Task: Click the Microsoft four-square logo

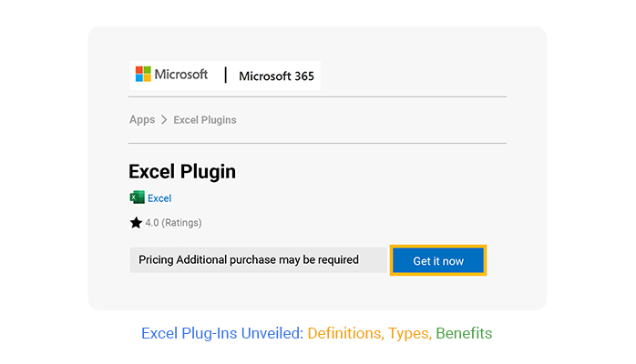Action: coord(143,74)
